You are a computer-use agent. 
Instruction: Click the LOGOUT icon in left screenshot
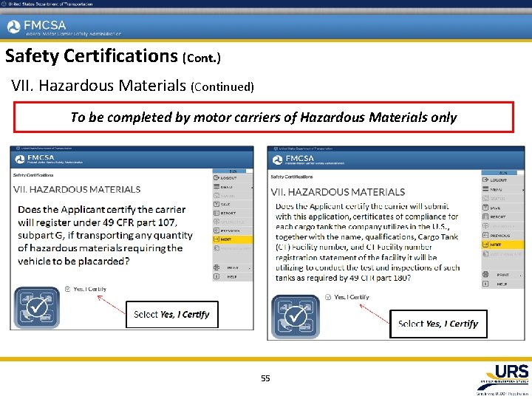[x=216, y=178]
